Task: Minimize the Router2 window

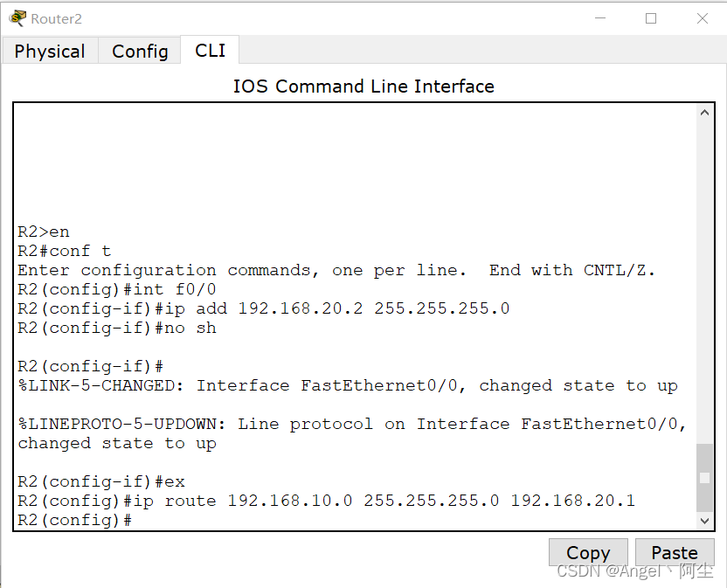Action: pyautogui.click(x=600, y=18)
